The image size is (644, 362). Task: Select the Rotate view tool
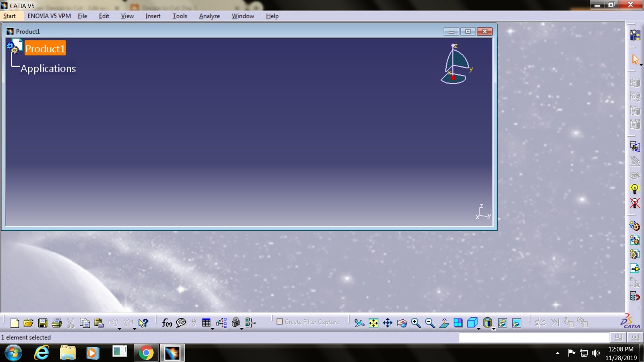click(402, 322)
